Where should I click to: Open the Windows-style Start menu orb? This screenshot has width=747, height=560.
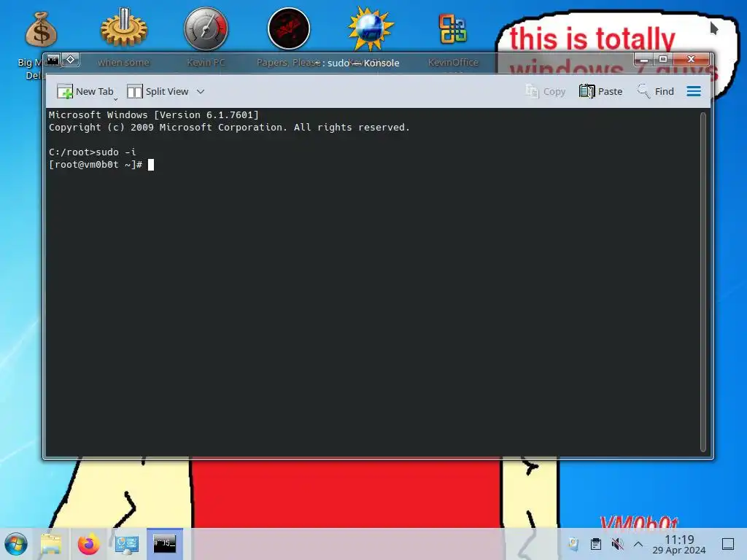(16, 544)
